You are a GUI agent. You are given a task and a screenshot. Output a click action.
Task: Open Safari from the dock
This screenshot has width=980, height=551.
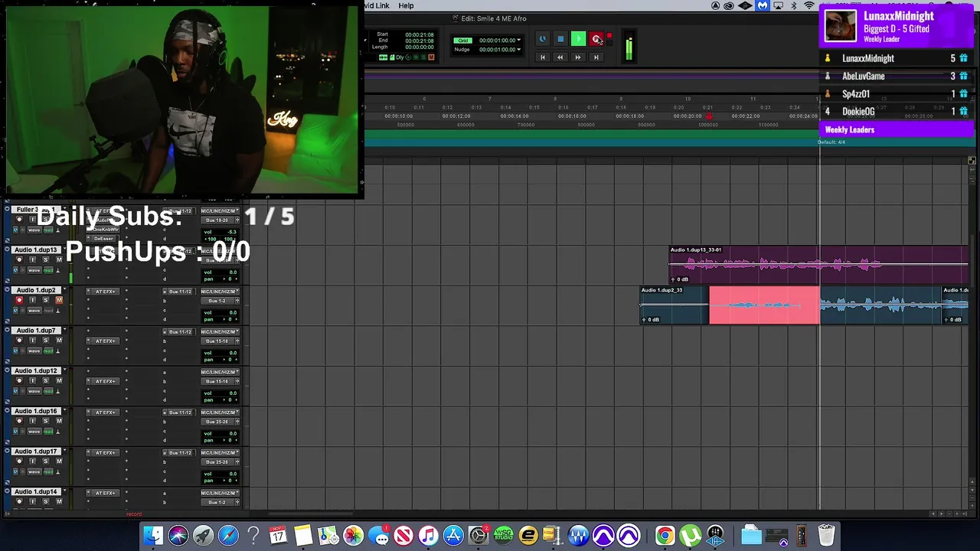click(228, 535)
